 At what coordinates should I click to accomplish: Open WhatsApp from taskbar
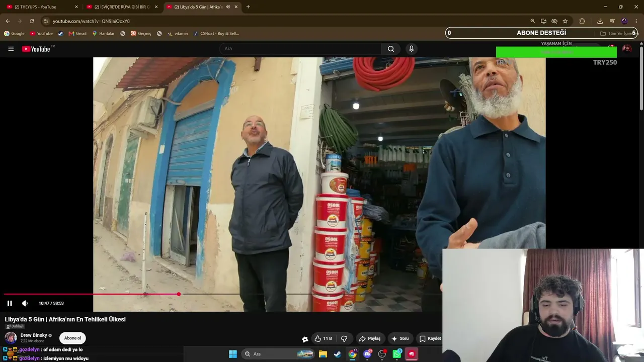(397, 354)
